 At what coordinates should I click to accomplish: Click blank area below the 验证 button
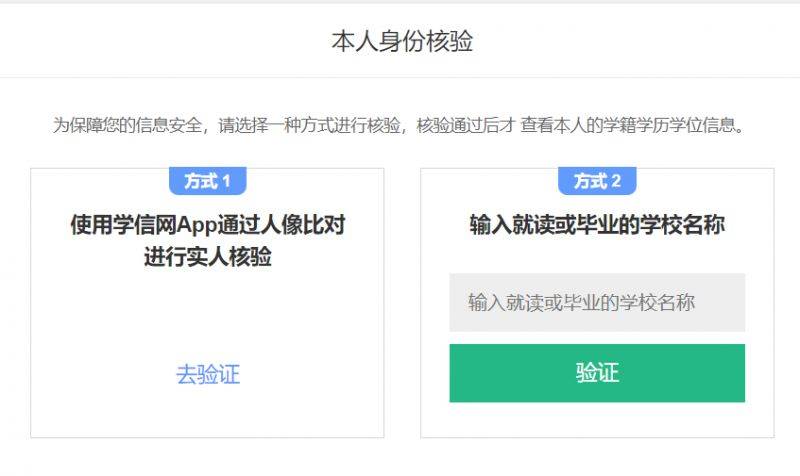(x=597, y=420)
